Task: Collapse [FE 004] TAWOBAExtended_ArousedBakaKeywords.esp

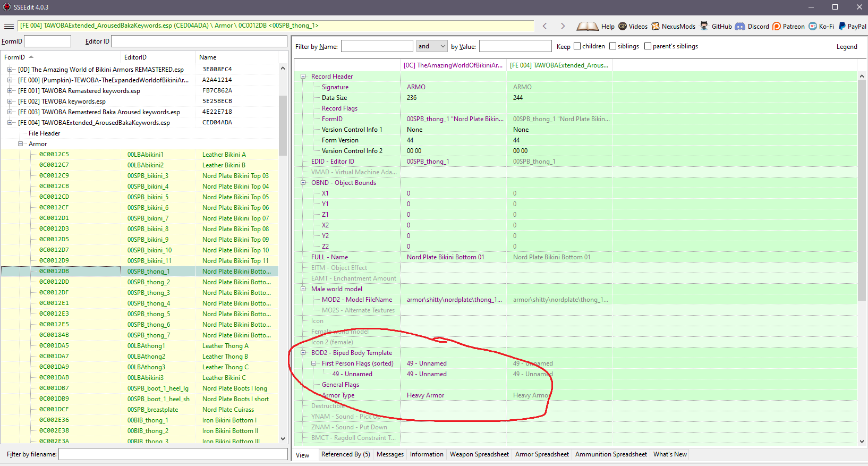Action: [x=10, y=122]
